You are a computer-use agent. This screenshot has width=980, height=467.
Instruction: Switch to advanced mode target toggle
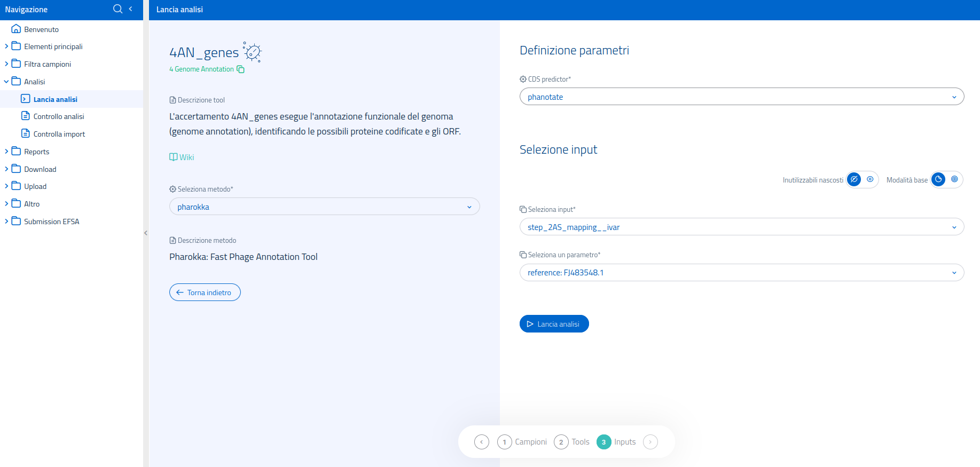click(954, 180)
